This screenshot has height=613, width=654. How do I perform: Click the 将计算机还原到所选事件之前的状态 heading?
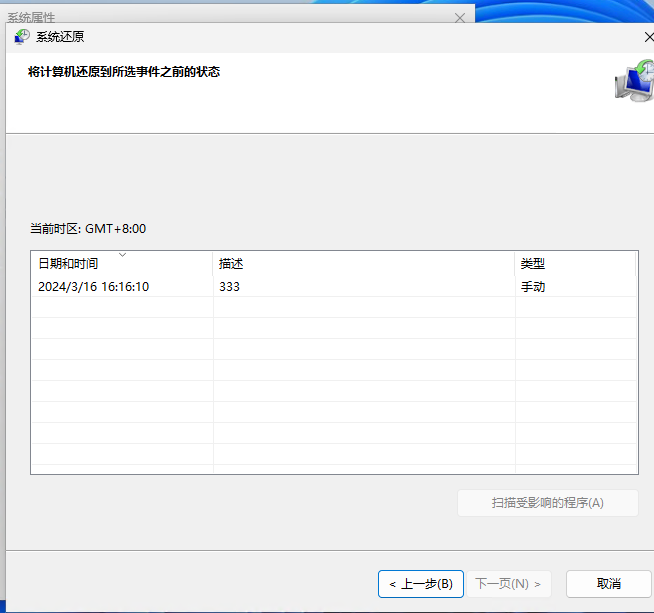point(124,72)
